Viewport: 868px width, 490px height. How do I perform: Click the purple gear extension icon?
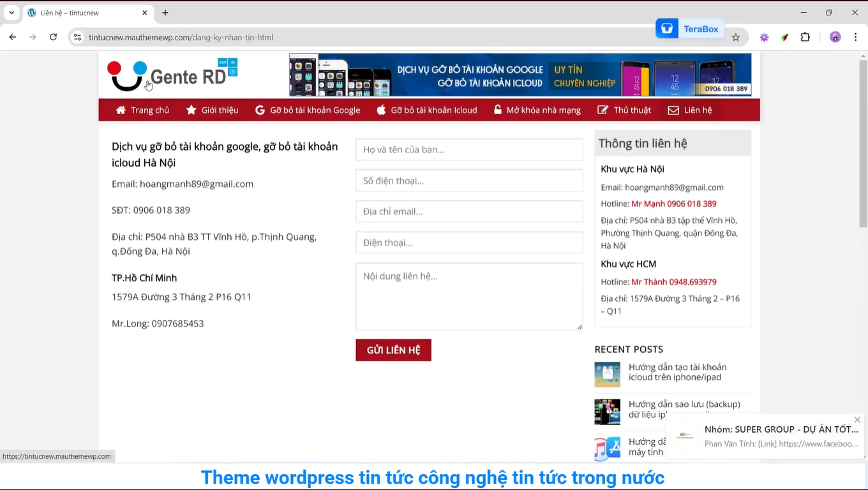[x=764, y=37]
